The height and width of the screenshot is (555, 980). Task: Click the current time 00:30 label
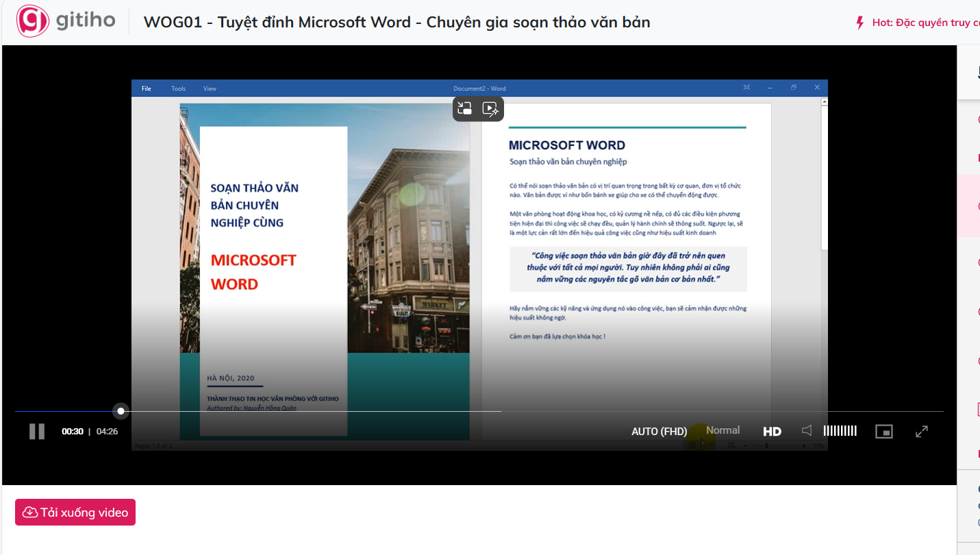[x=73, y=432]
